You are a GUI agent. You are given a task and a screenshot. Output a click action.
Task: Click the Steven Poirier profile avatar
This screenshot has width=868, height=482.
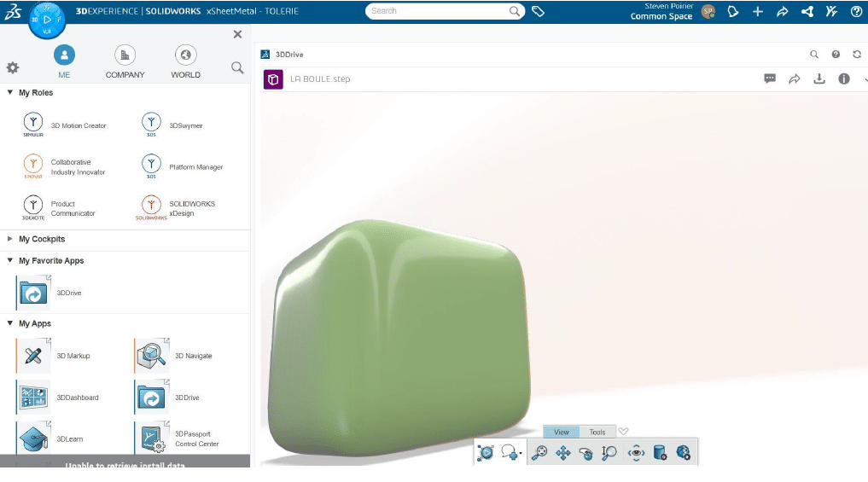(x=708, y=12)
